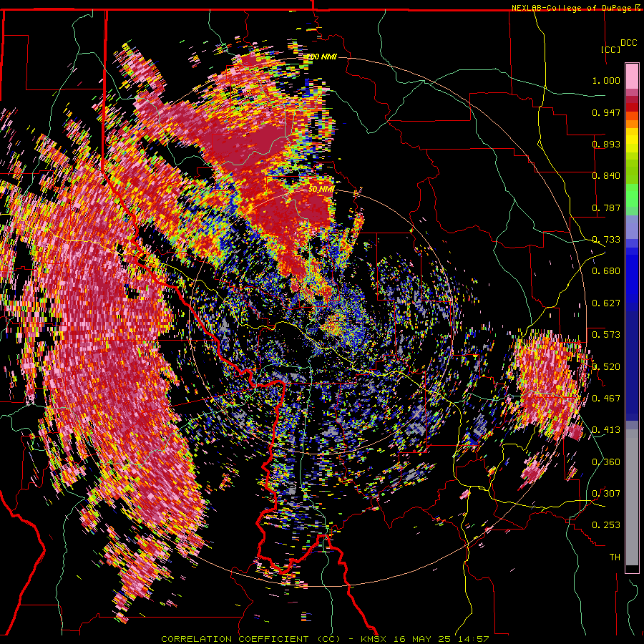Click the DCC product label
644x644 pixels.
pyautogui.click(x=628, y=43)
